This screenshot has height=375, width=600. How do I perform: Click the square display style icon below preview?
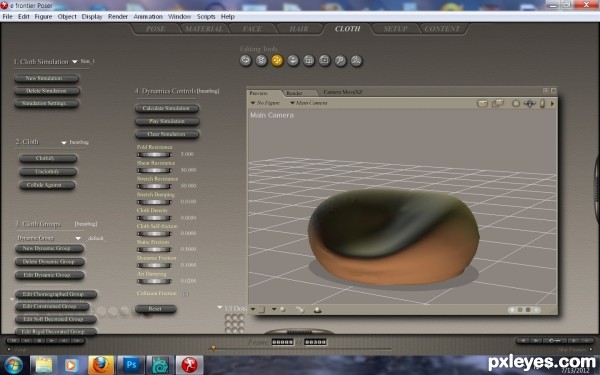pyautogui.click(x=262, y=310)
